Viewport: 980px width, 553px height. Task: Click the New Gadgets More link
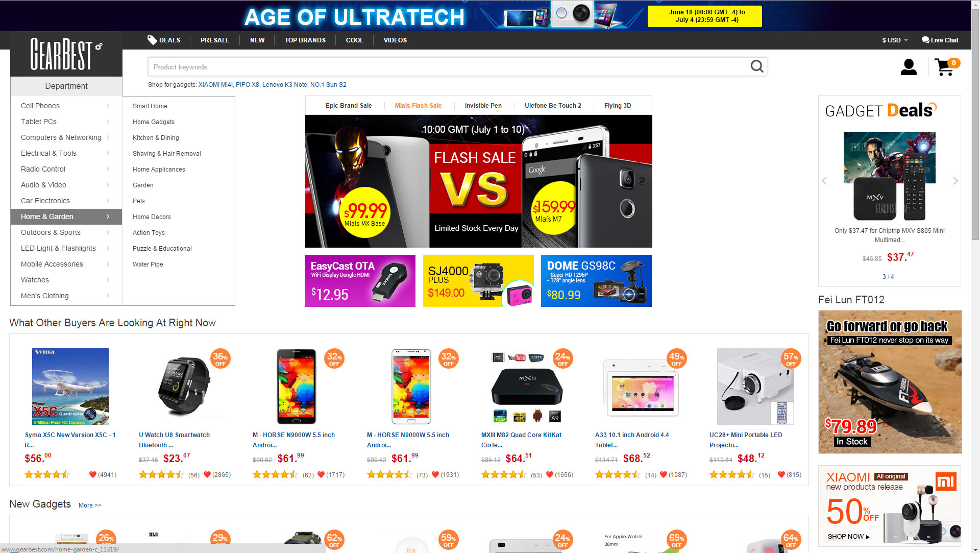coord(90,506)
